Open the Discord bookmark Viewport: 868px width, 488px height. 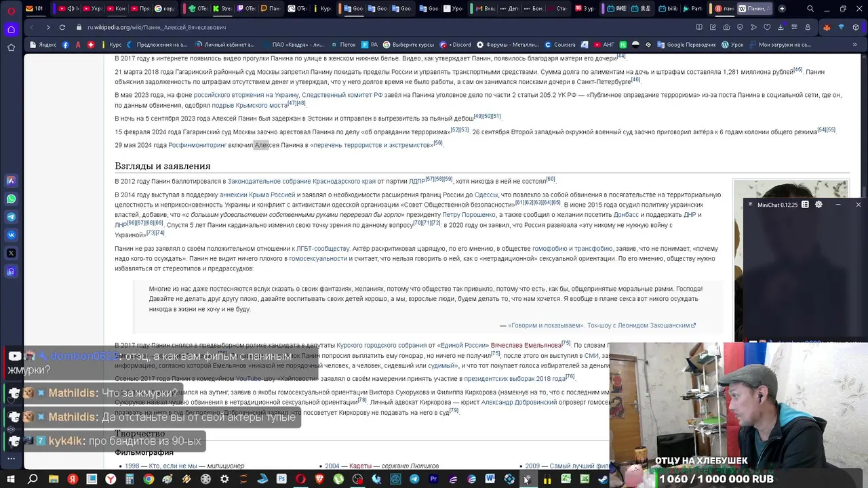pyautogui.click(x=456, y=45)
